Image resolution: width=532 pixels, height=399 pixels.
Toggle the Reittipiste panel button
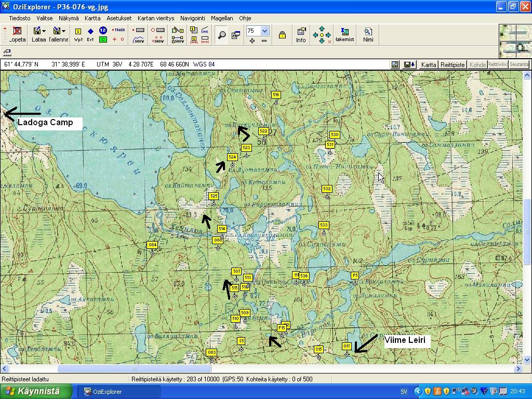tap(453, 65)
